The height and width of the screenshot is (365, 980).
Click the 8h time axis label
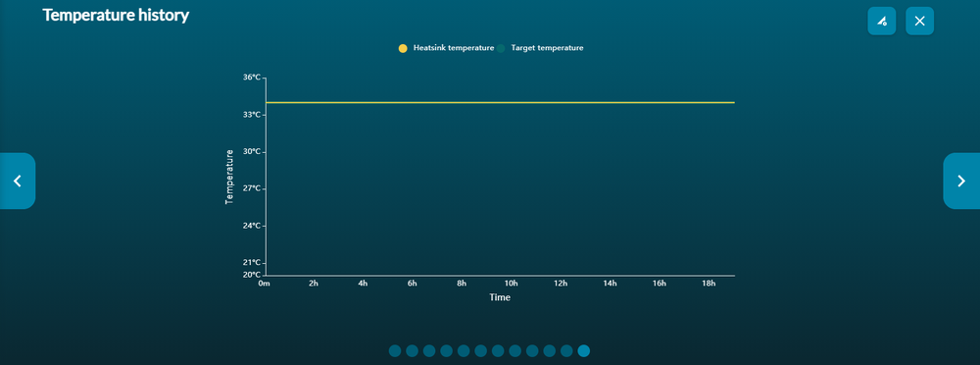point(462,284)
